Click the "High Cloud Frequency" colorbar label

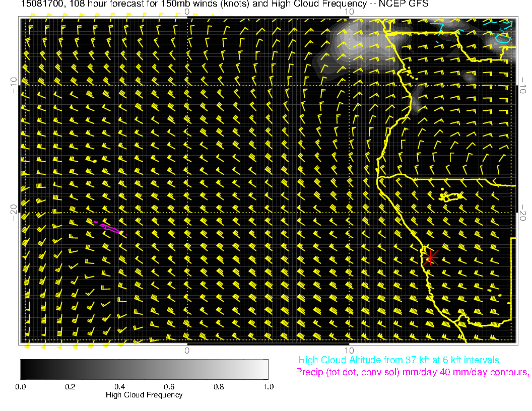tap(144, 395)
